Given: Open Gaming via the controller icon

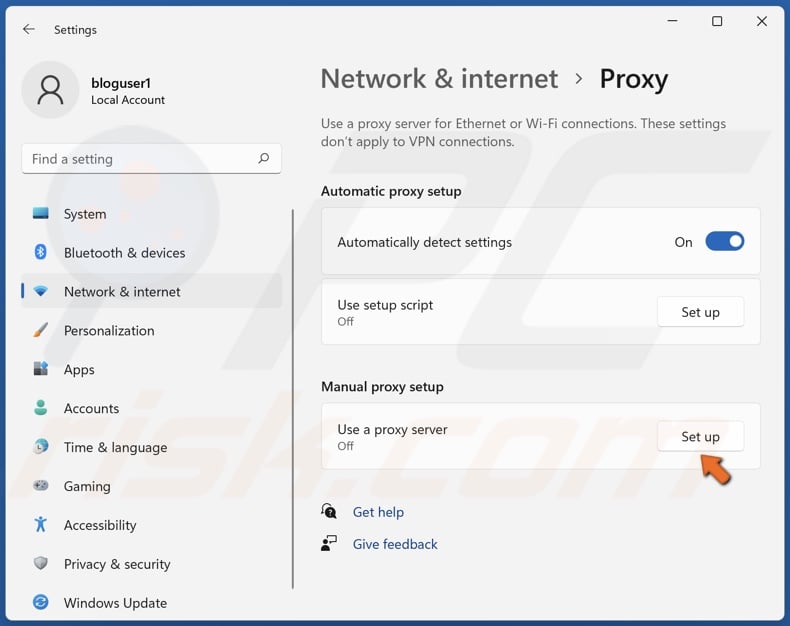Looking at the screenshot, I should point(41,486).
